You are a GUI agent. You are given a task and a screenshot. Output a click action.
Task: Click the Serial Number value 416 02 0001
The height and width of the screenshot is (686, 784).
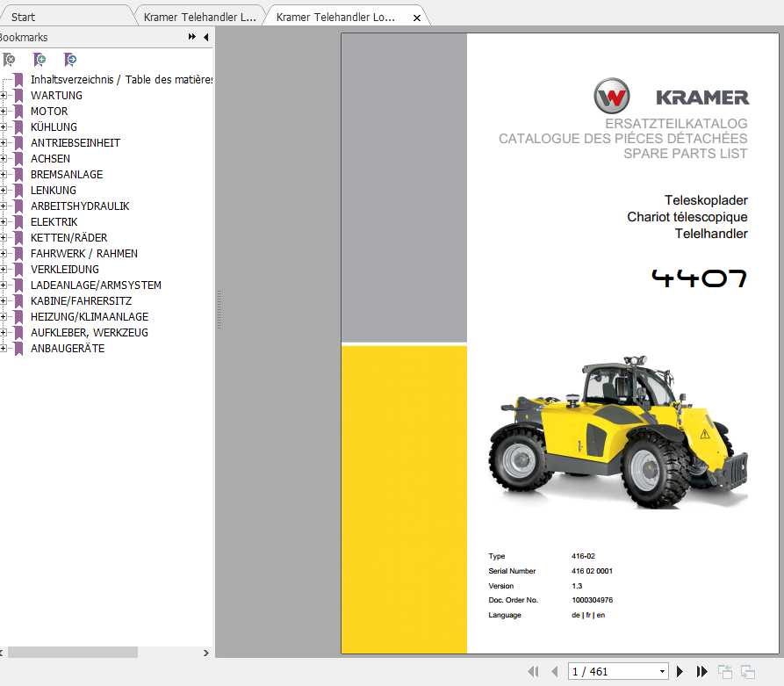[x=592, y=571]
